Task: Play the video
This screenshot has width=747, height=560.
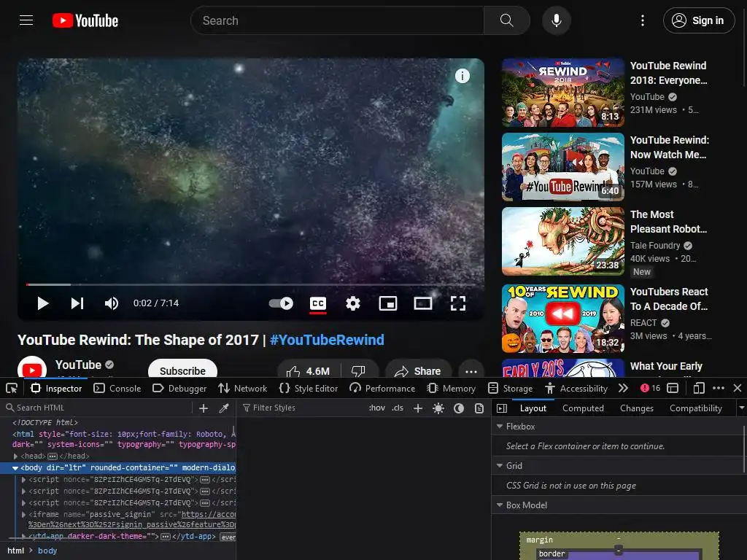Action: click(x=43, y=303)
